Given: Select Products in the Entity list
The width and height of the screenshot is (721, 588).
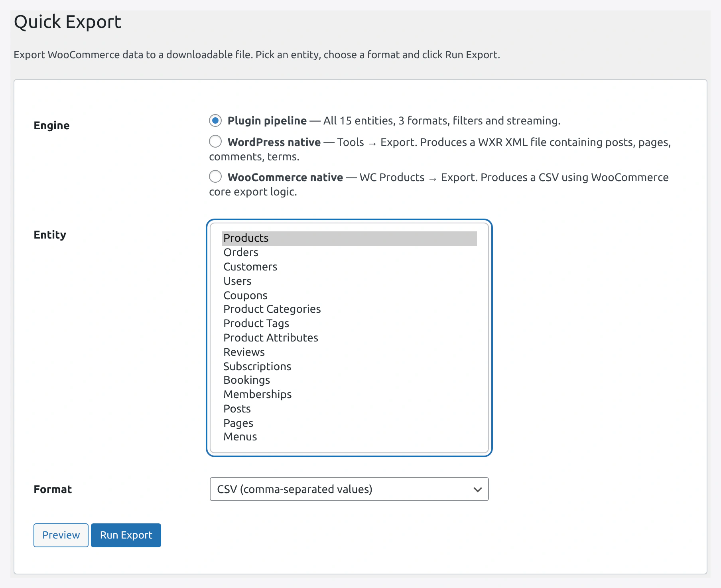Looking at the screenshot, I should click(x=349, y=238).
